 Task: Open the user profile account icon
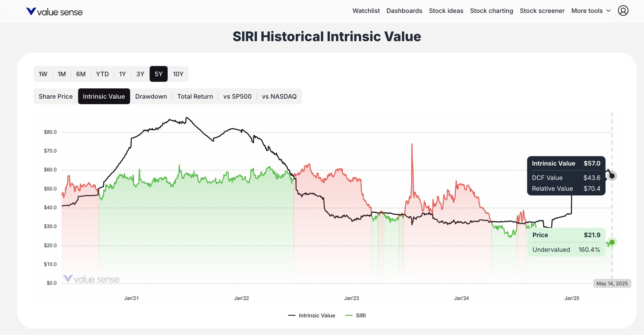[623, 11]
